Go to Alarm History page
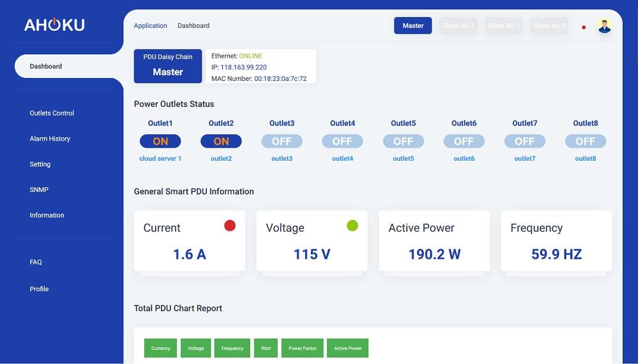 click(x=50, y=138)
